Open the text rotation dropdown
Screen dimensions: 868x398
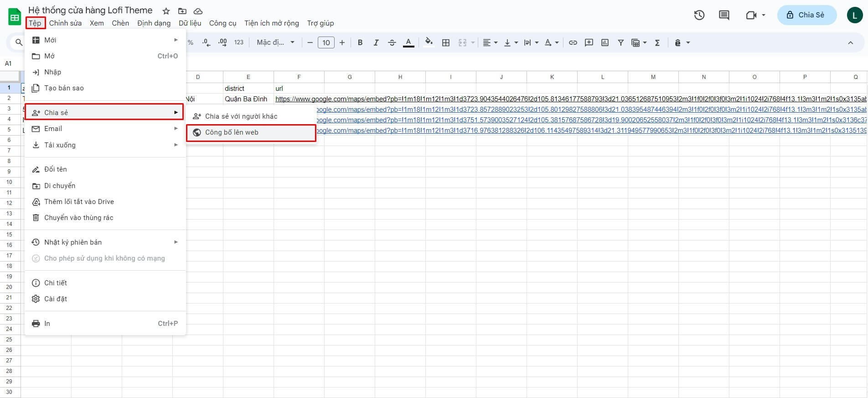[x=552, y=42]
